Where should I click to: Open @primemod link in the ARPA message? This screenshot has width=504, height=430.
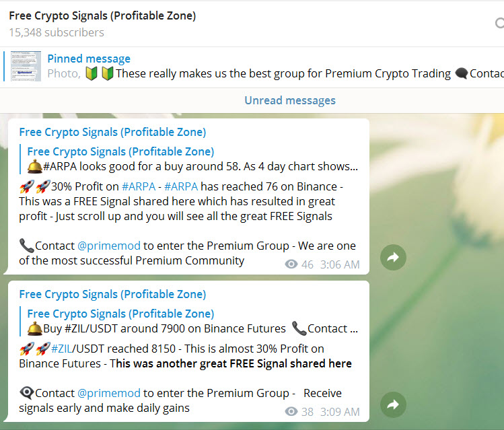click(108, 246)
